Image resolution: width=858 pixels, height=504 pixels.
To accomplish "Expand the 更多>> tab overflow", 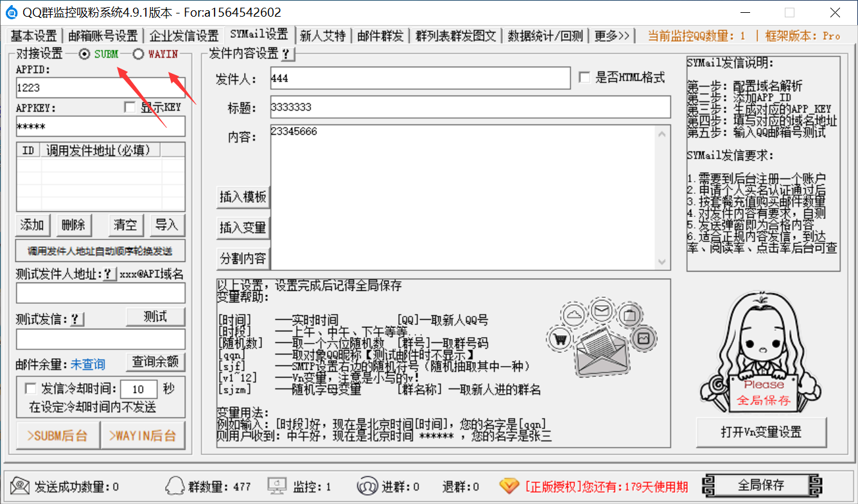I will click(x=612, y=36).
